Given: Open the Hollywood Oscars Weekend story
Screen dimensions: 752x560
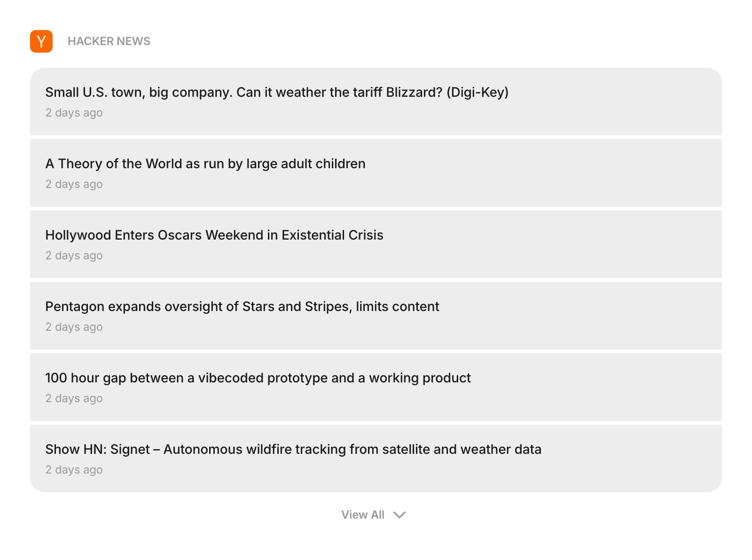Looking at the screenshot, I should coord(214,235).
